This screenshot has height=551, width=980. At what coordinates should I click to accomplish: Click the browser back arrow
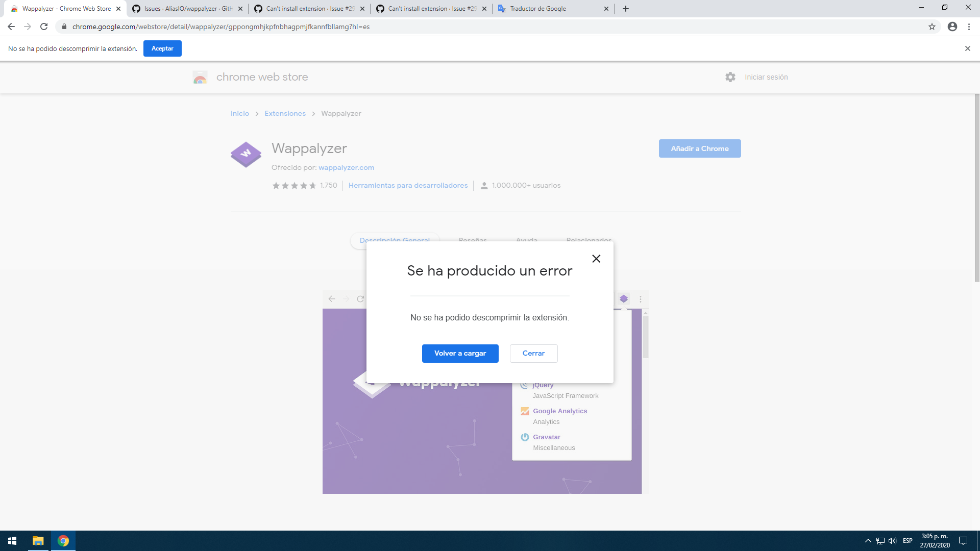11,27
